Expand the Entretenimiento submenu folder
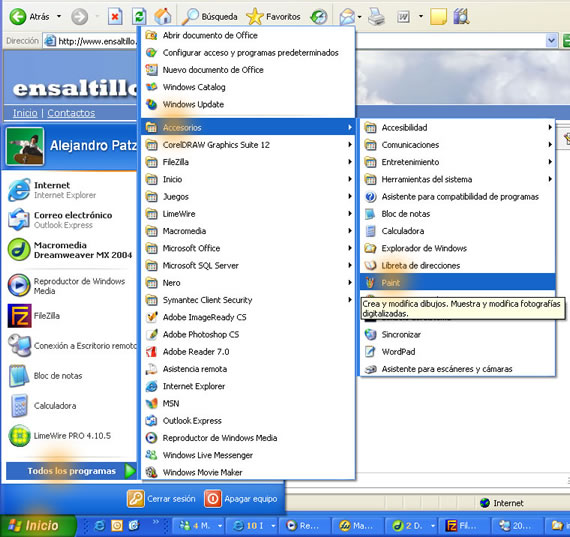The height and width of the screenshot is (537, 570). tap(458, 162)
